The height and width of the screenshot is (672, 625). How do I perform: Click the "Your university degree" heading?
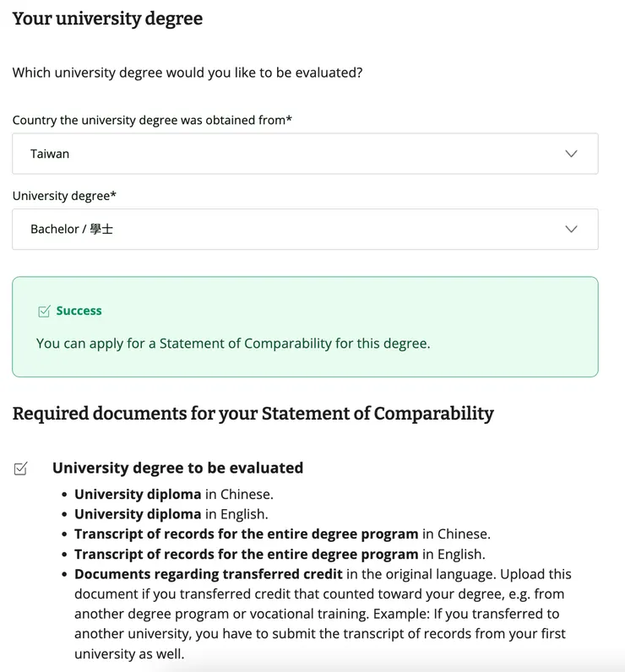coord(107,19)
